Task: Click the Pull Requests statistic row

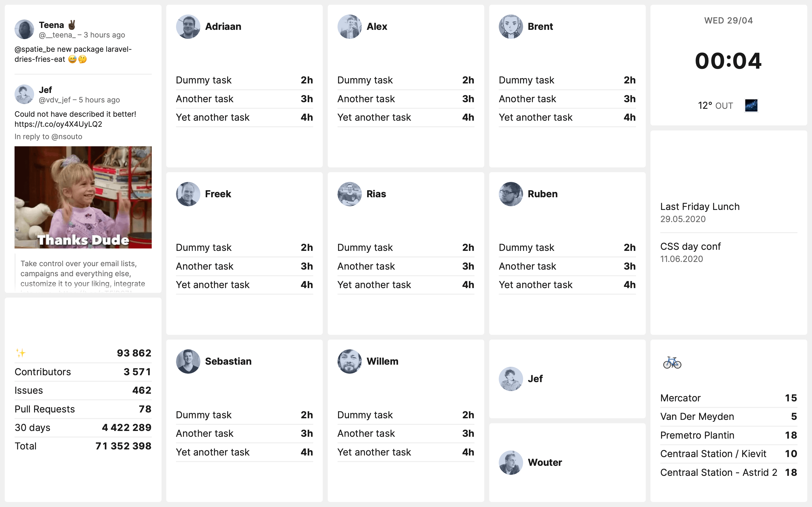Action: point(83,409)
